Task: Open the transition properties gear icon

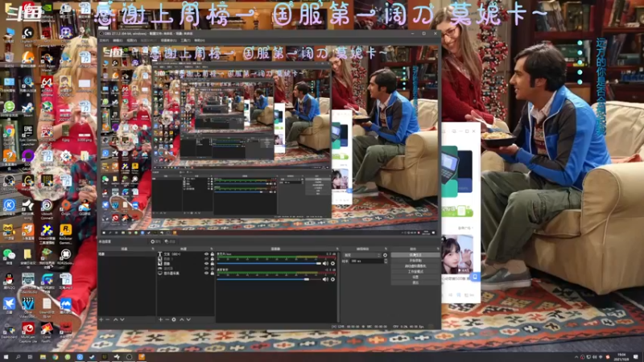Action: click(x=385, y=255)
